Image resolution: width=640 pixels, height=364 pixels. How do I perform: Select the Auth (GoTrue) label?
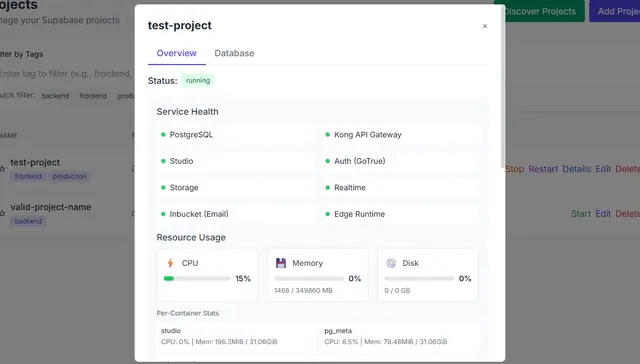(360, 161)
